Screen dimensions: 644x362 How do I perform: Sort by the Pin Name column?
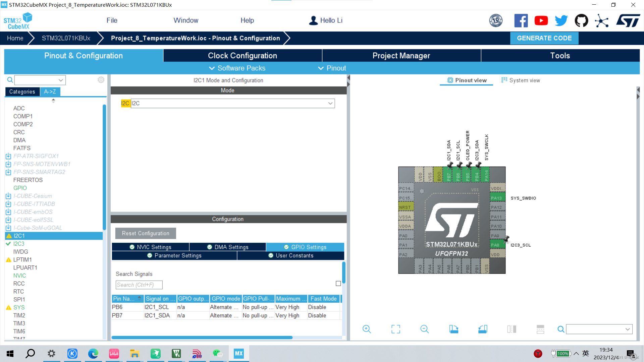pos(127,298)
